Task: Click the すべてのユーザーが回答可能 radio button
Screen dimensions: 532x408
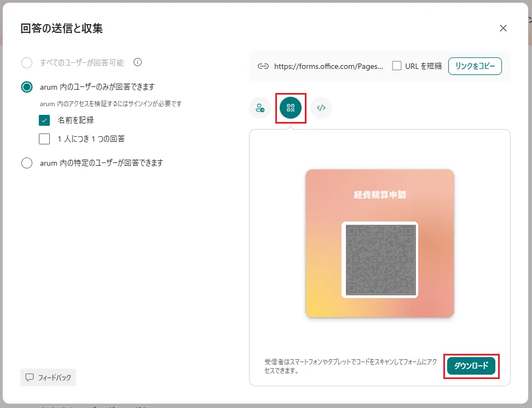Action: 27,62
